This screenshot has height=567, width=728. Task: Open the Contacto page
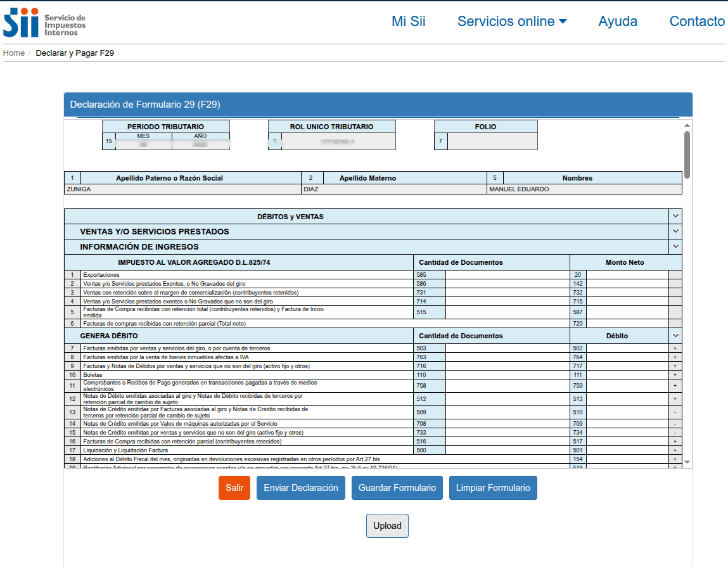click(x=697, y=22)
